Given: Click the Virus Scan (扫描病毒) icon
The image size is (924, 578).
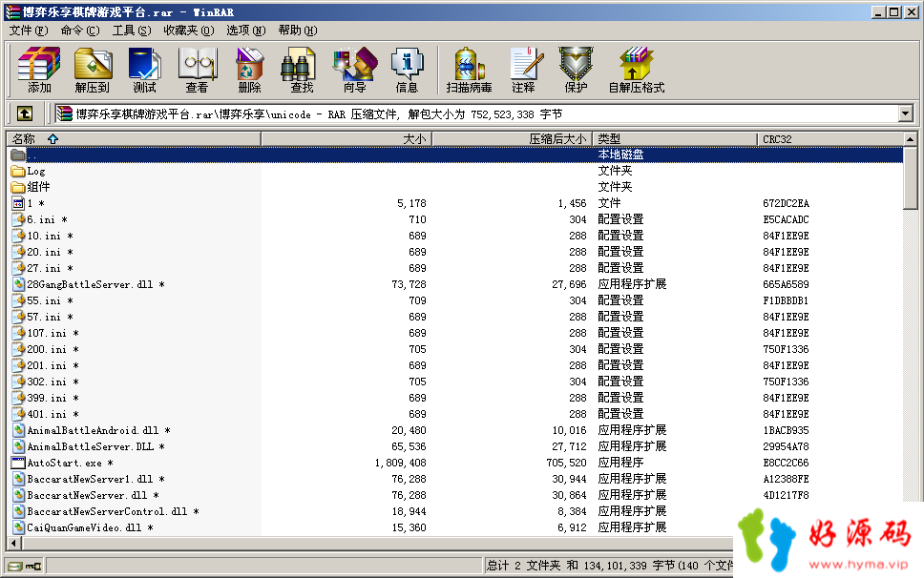Looking at the screenshot, I should click(x=469, y=70).
